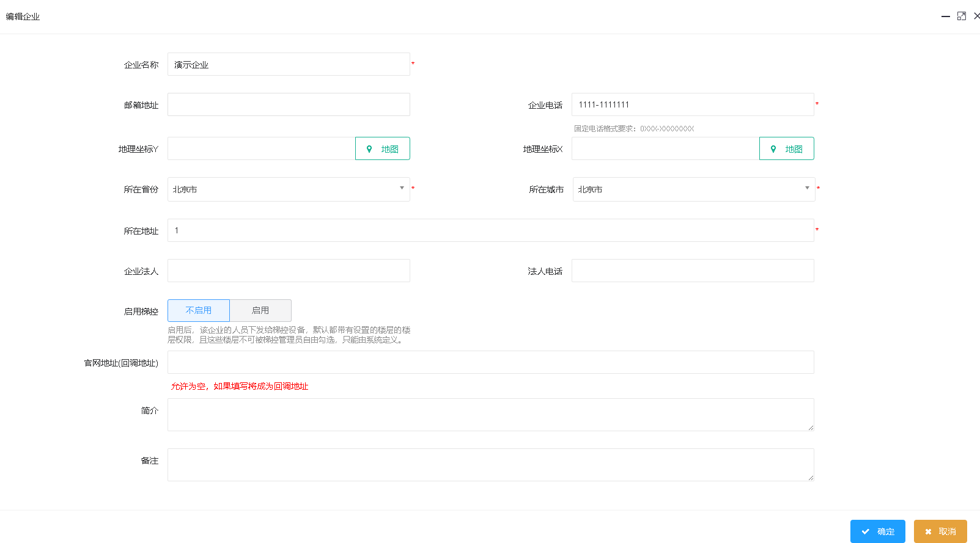Image resolution: width=980 pixels, height=543 pixels.
Task: Focus the 法人电话 input field
Action: click(693, 271)
